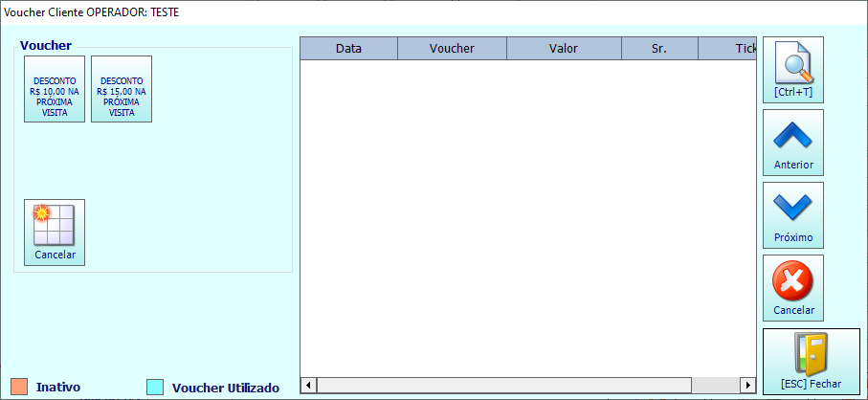
Task: Click the orange Inativo color swatch
Action: 19,387
